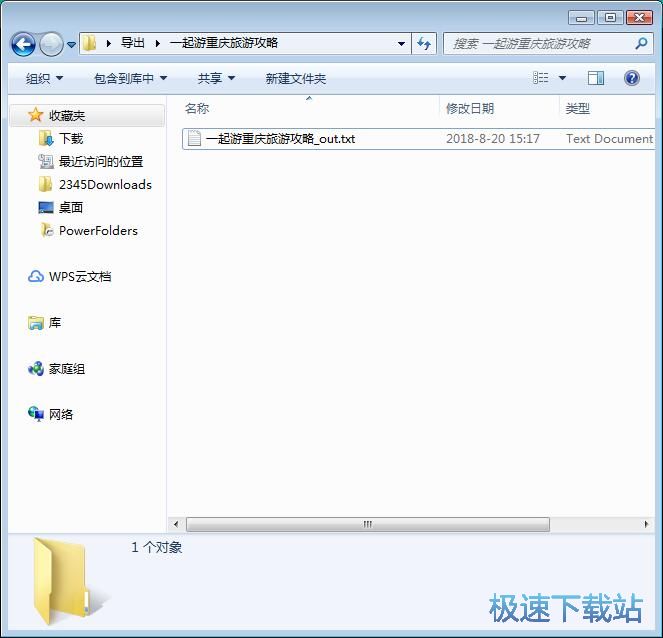
Task: Open the 共享 menu
Action: coord(216,78)
